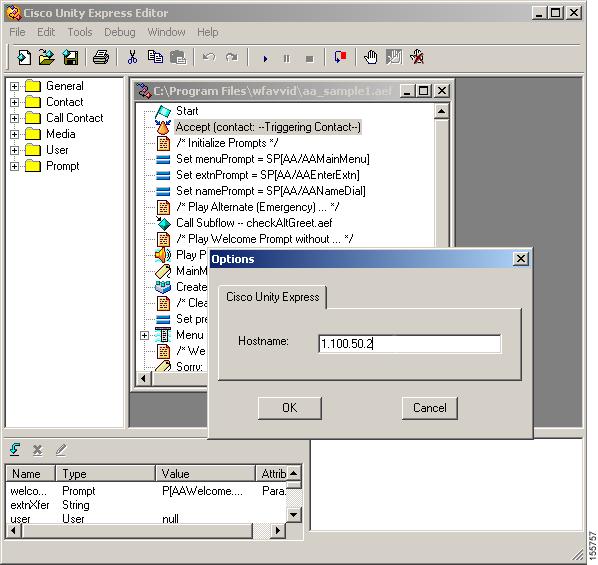Image resolution: width=598 pixels, height=565 pixels.
Task: Click the hand breakpoint icon
Action: tap(370, 58)
